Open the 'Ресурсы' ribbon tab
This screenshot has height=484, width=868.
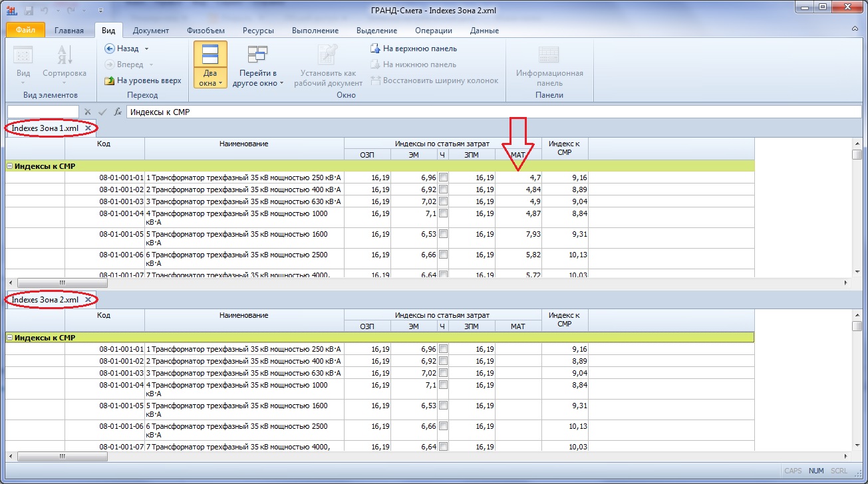pos(258,31)
